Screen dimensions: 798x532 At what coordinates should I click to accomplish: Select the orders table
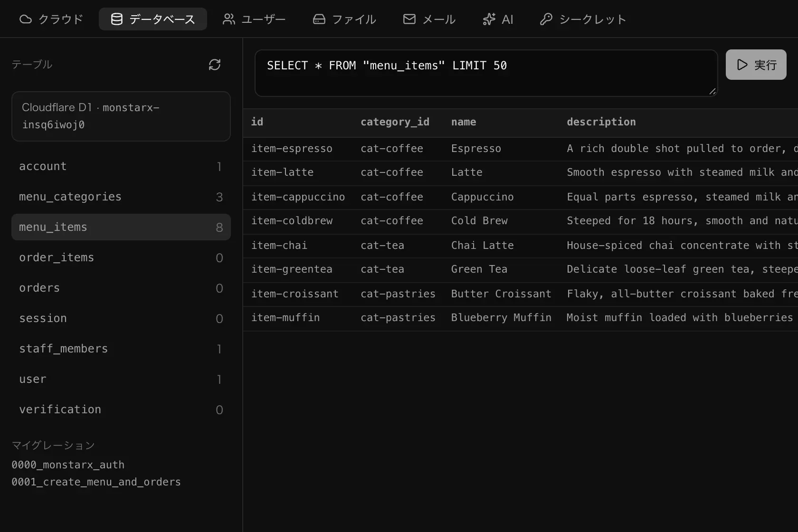121,288
